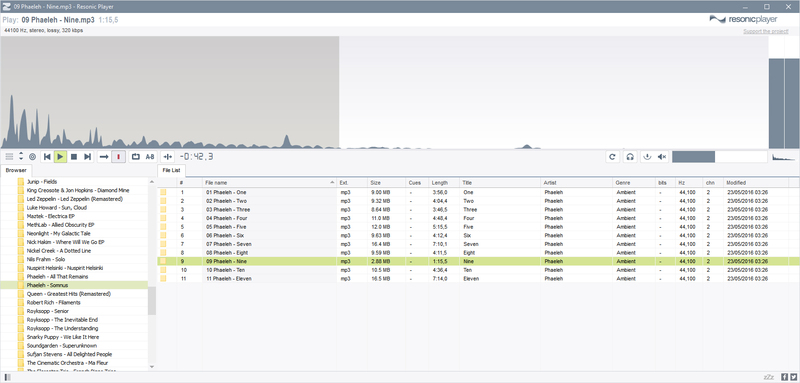Skip to the next track
The width and height of the screenshot is (800, 383).
87,157
